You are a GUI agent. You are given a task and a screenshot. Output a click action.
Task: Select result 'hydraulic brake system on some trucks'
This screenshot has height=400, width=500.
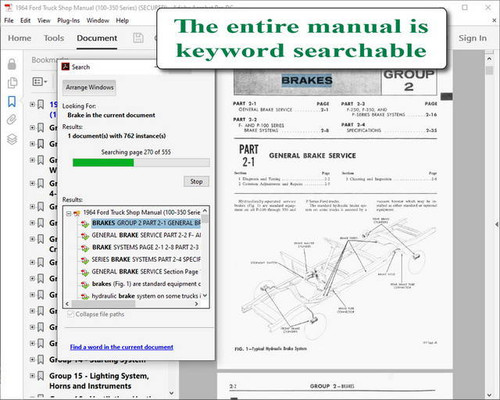(146, 296)
